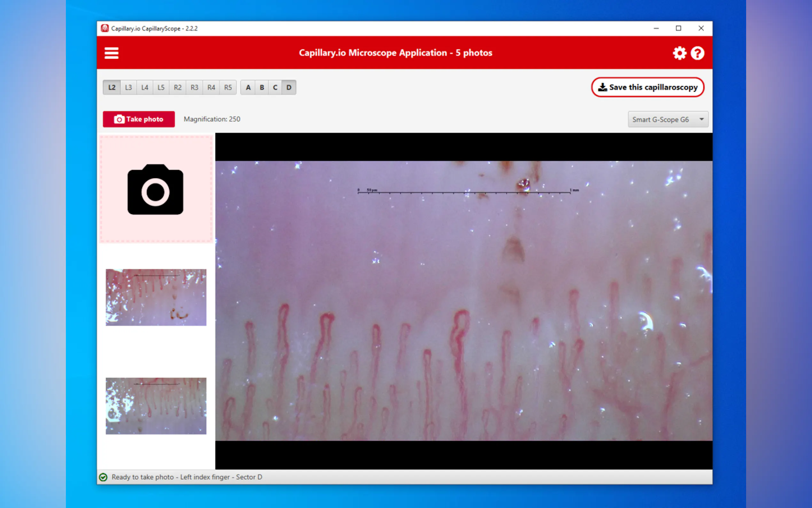This screenshot has width=812, height=508.
Task: Select sector D
Action: 289,87
